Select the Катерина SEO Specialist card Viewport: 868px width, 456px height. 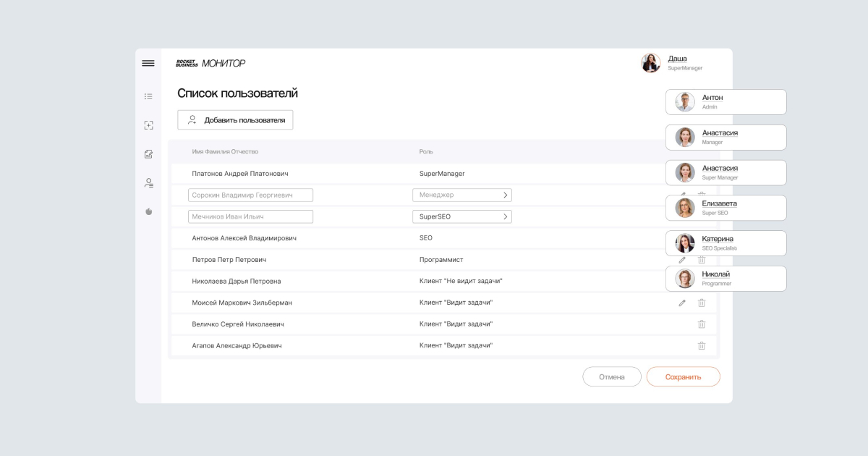coord(726,243)
